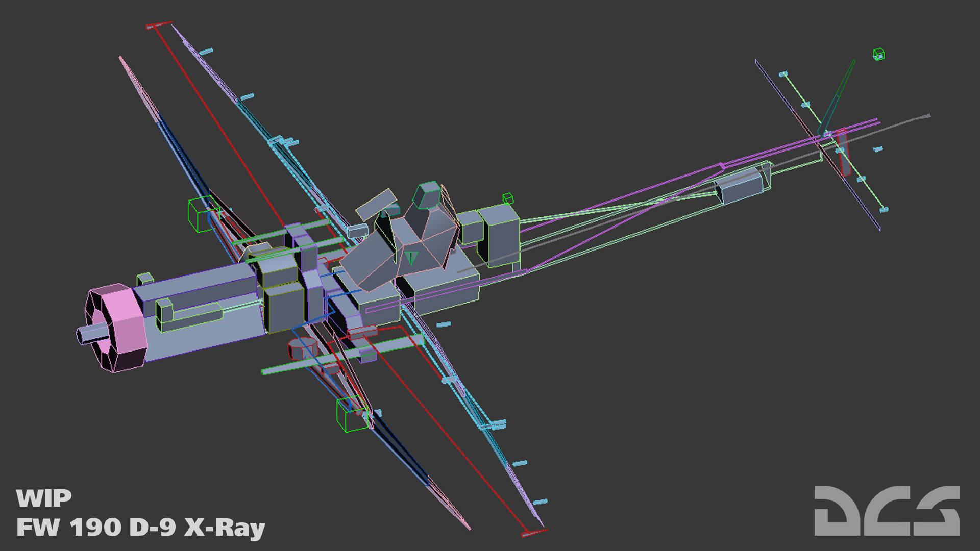Screen dimensions: 980x551
Task: Click the DCS logo in the corner
Action: click(887, 510)
